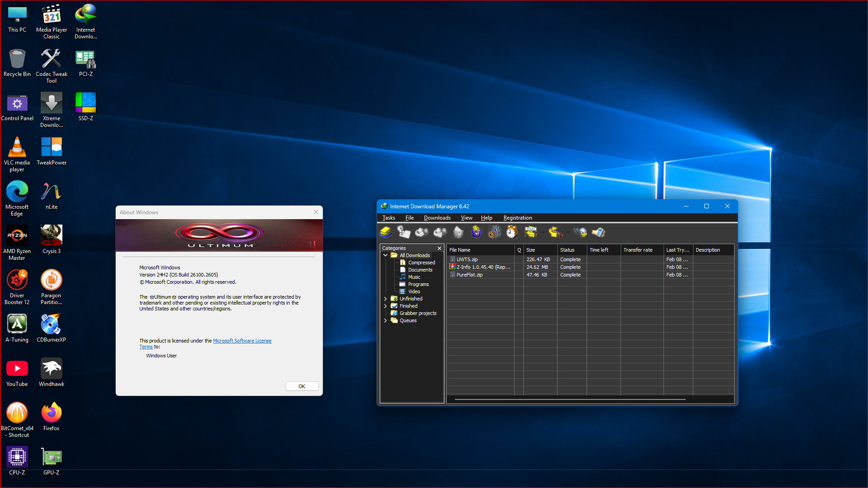Image resolution: width=868 pixels, height=488 pixels.
Task: Select VLC media player desktop icon
Action: tap(17, 155)
